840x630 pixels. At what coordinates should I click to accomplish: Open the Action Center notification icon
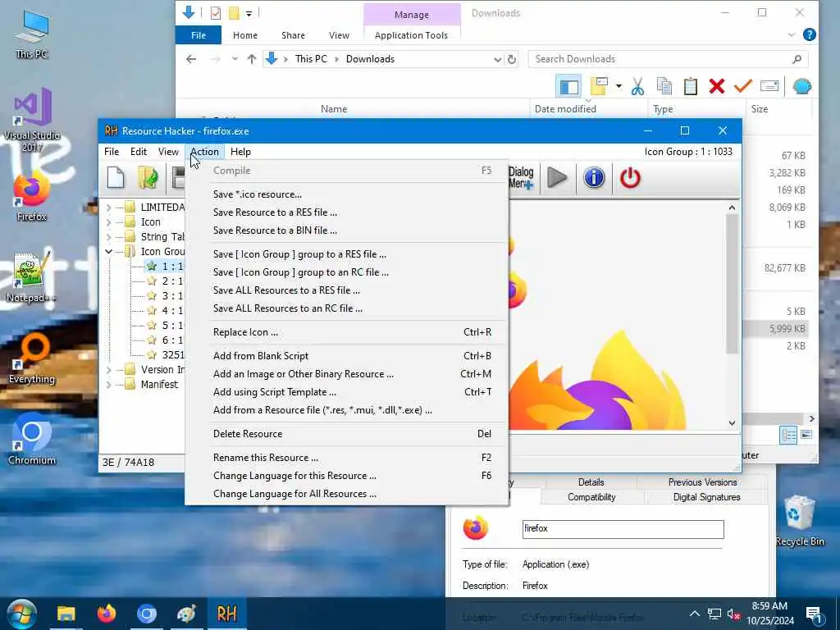pos(813,614)
